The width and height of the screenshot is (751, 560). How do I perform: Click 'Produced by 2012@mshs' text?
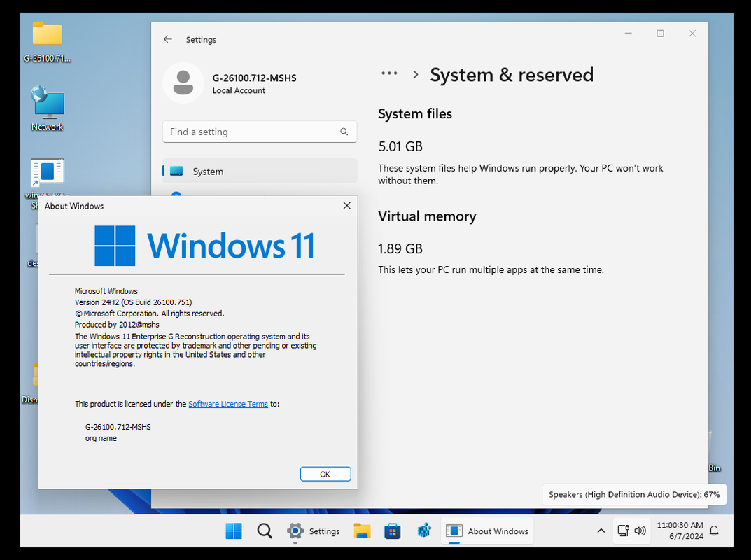tap(117, 325)
